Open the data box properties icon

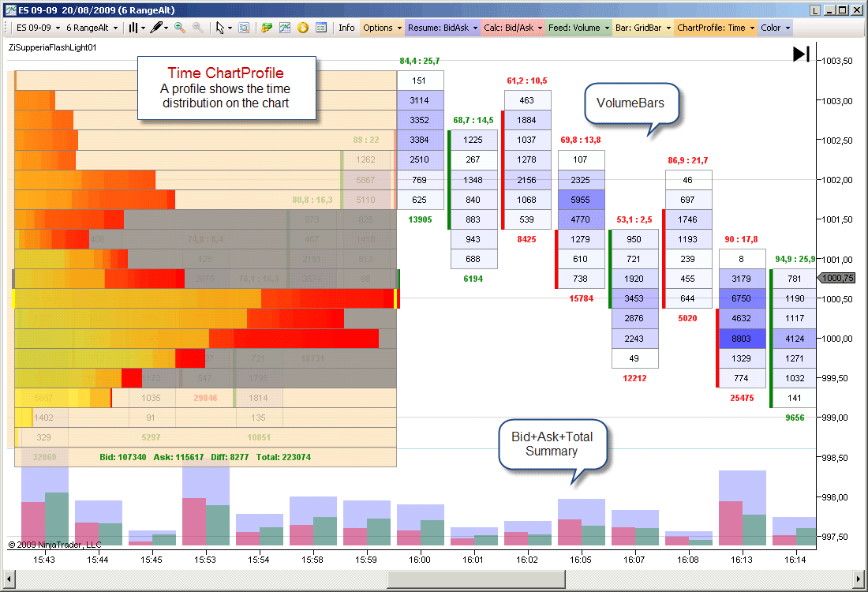tap(321, 28)
